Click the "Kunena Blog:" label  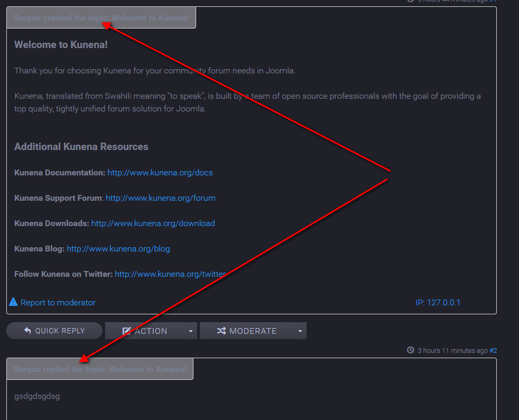40,249
